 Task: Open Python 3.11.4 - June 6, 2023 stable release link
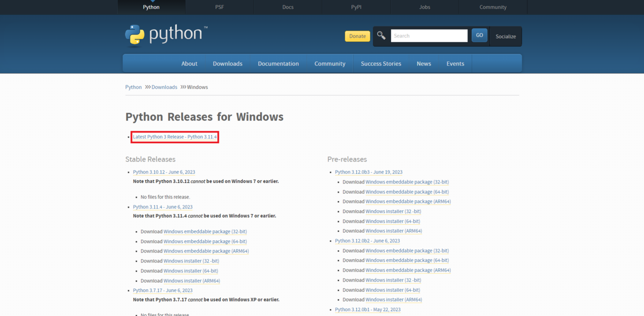coord(163,207)
